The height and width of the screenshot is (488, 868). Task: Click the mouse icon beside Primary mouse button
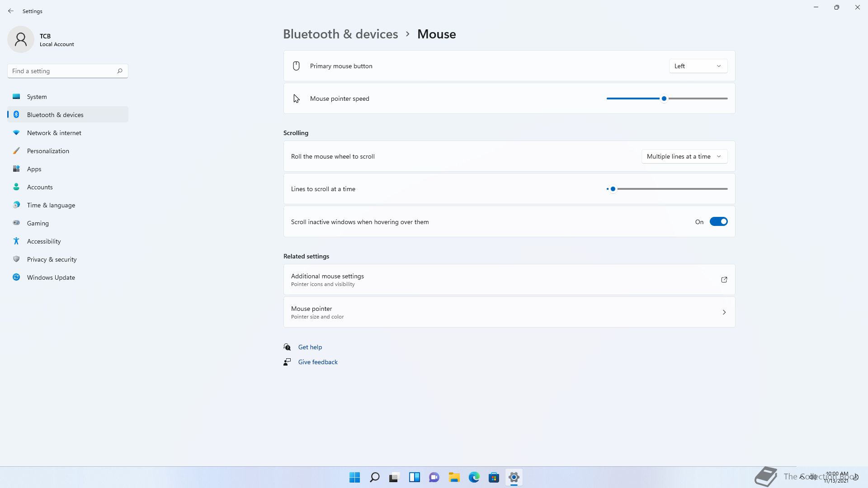click(296, 66)
